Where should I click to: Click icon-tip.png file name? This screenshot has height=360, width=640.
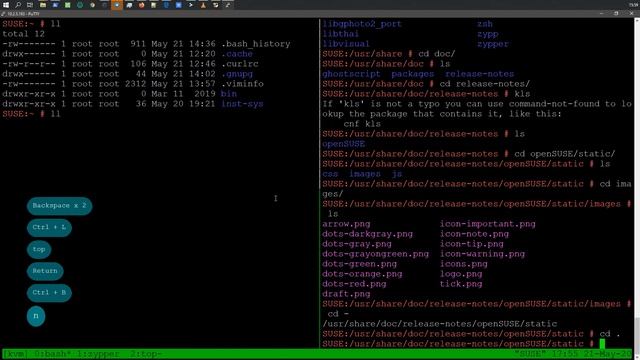tap(472, 244)
